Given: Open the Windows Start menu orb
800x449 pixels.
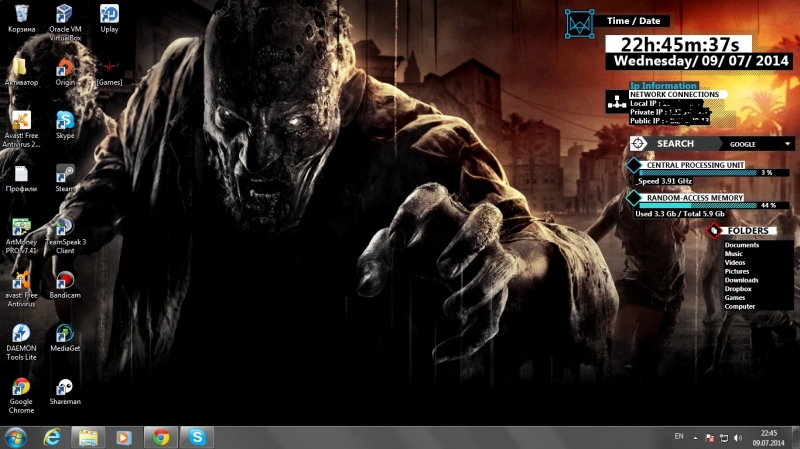Looking at the screenshot, I should 15,438.
